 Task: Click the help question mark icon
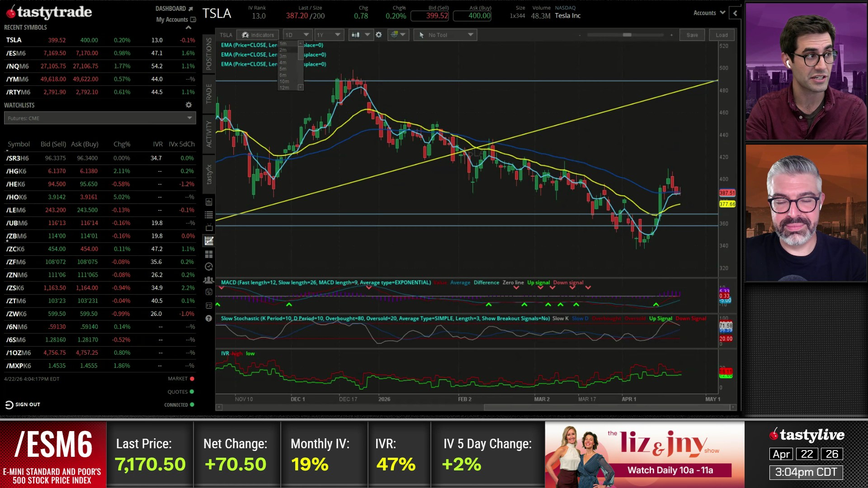click(209, 319)
